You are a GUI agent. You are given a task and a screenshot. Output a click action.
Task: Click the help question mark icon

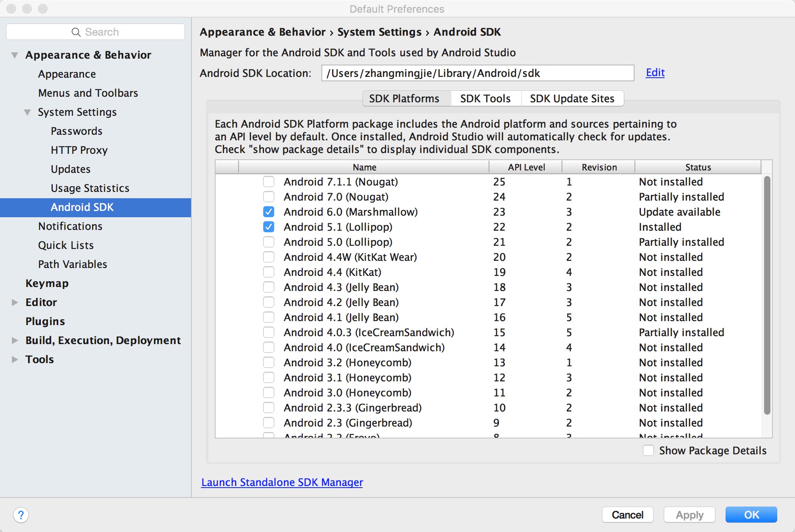(x=21, y=515)
